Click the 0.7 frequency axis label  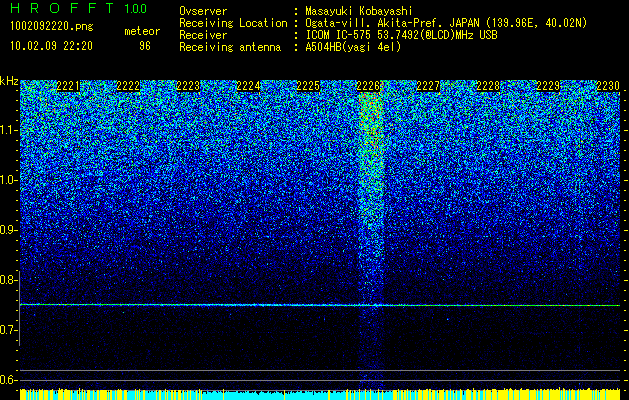pyautogui.click(x=7, y=330)
